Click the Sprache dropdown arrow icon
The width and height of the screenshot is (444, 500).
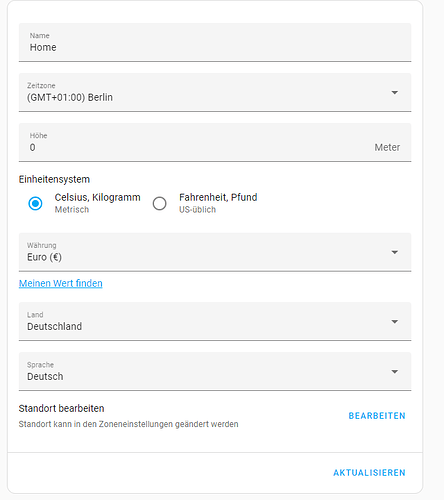point(395,372)
